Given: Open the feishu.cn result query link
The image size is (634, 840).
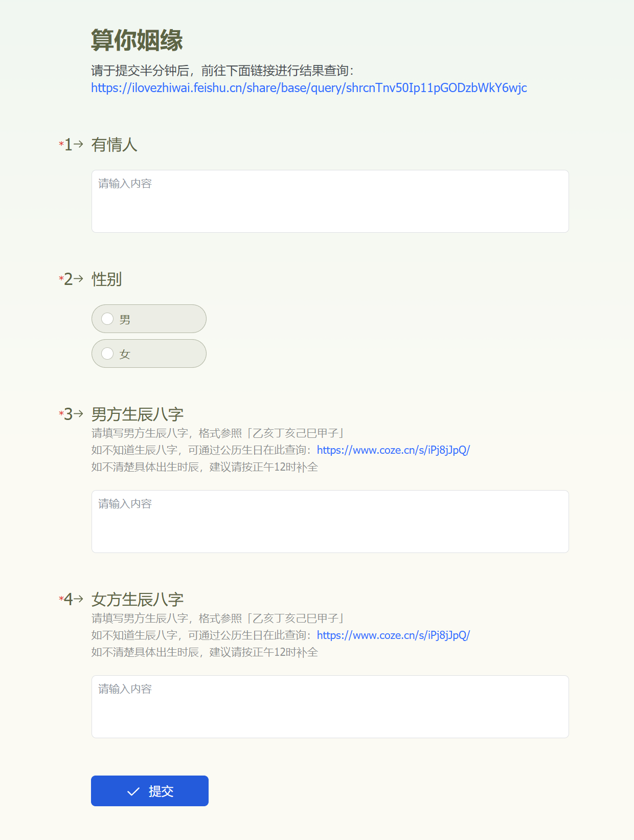Looking at the screenshot, I should pos(309,88).
